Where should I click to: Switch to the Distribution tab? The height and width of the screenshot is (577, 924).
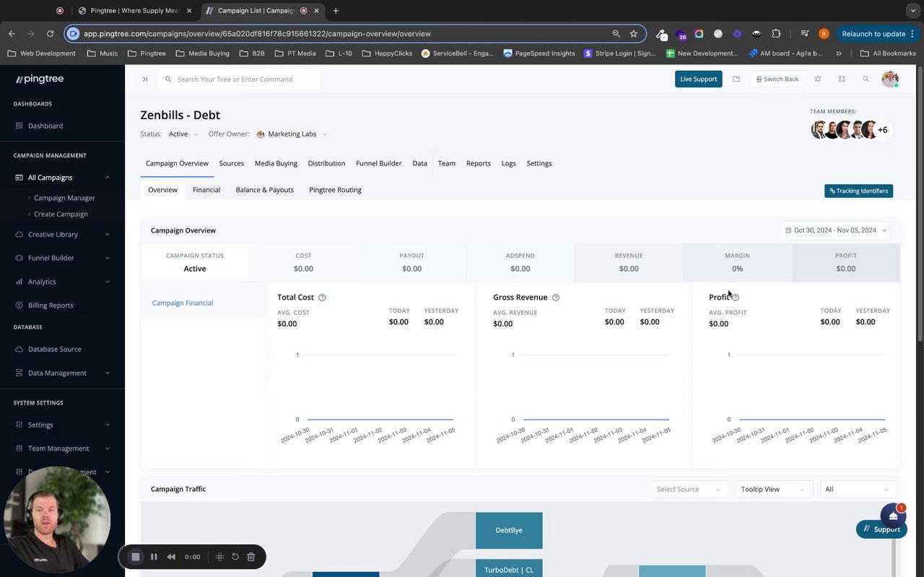click(326, 163)
